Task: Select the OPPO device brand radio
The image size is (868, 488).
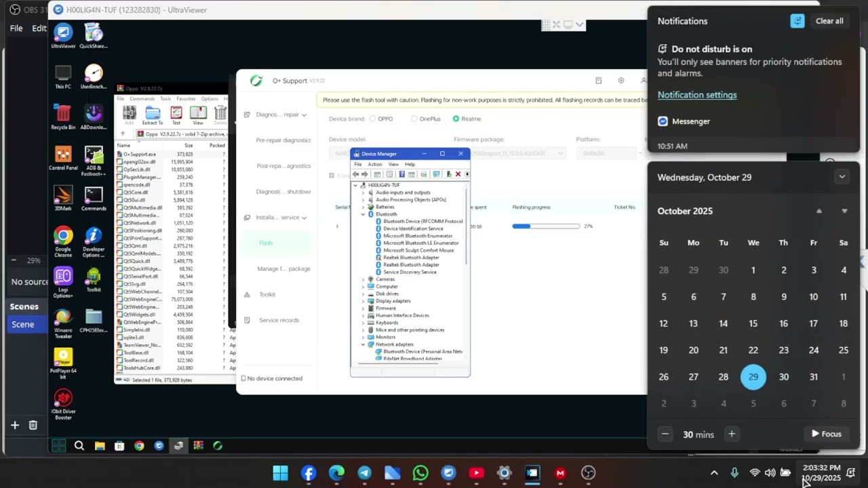Action: coord(372,119)
